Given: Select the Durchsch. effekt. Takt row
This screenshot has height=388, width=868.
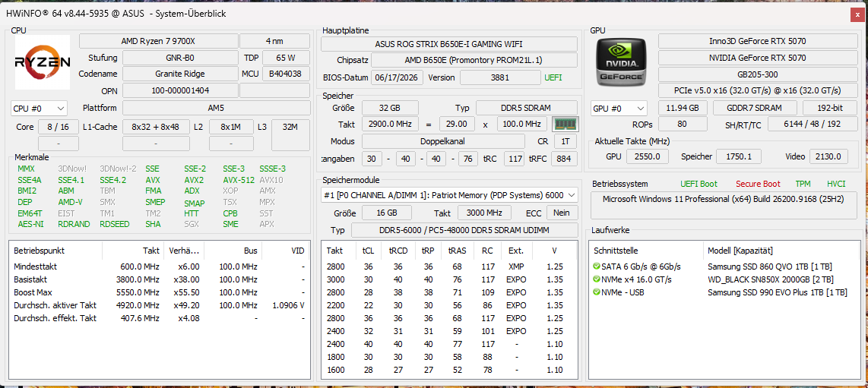Looking at the screenshot, I should tap(160, 318).
